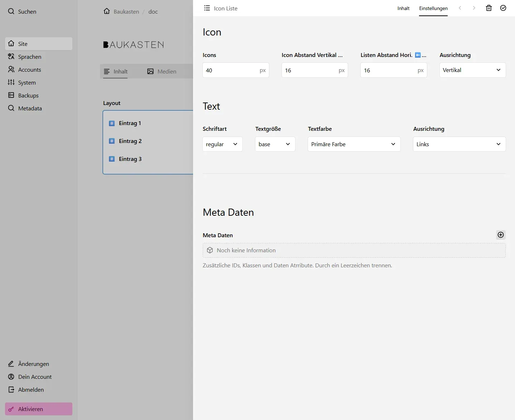The width and height of the screenshot is (515, 420).
Task: Change Textfarbe via Primäre Farbe dropdown
Action: tap(353, 144)
